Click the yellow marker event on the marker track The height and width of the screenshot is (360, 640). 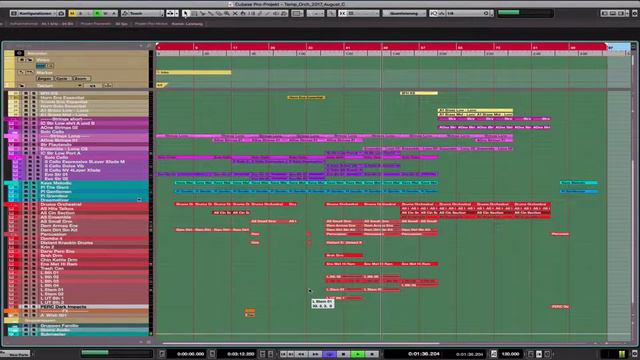coord(194,72)
